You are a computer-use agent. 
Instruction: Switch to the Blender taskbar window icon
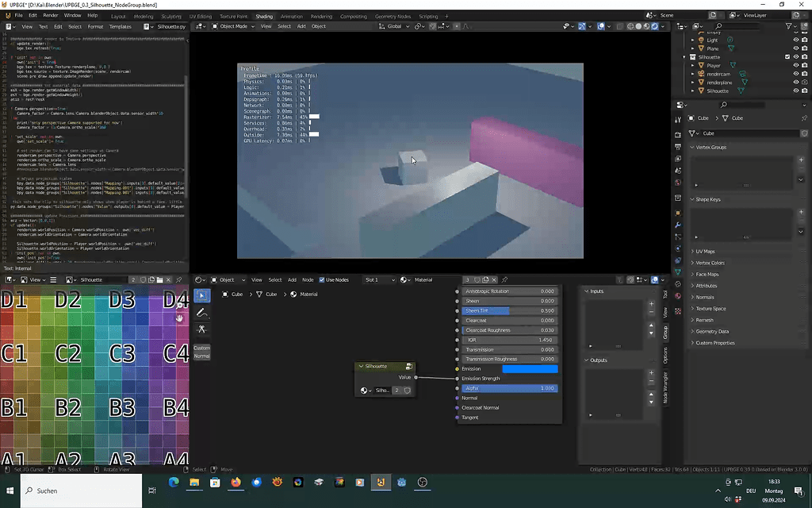tap(381, 482)
